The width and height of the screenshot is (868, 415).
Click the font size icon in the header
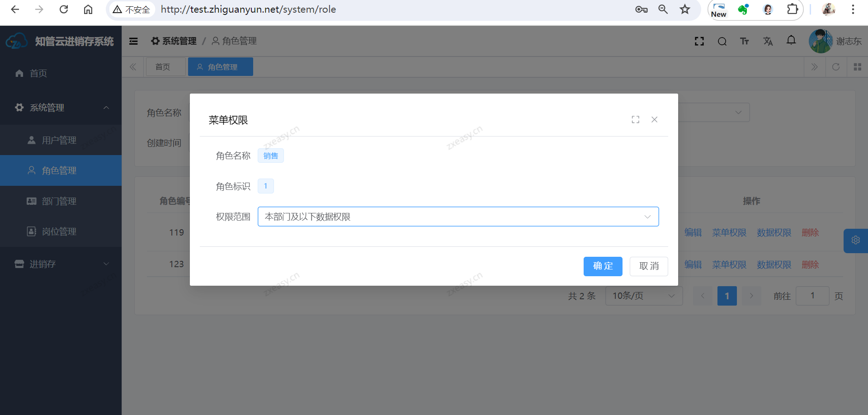[x=744, y=42]
